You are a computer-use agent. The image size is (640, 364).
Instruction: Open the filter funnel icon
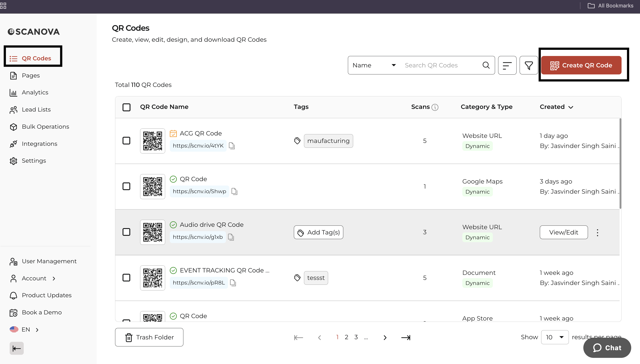[x=528, y=65]
